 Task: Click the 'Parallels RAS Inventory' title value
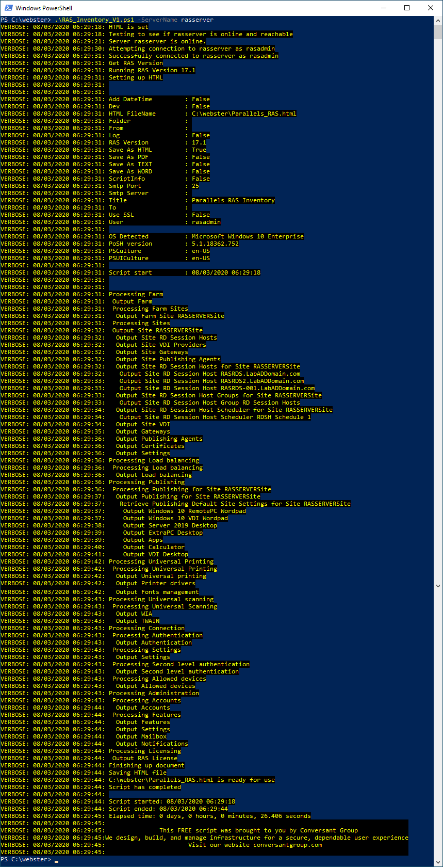click(x=233, y=200)
